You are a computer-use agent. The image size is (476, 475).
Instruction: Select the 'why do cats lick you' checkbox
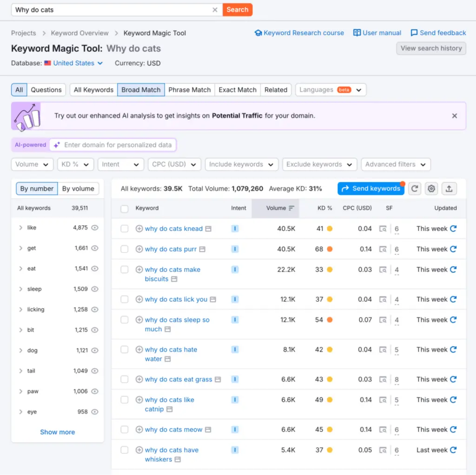[125, 300]
